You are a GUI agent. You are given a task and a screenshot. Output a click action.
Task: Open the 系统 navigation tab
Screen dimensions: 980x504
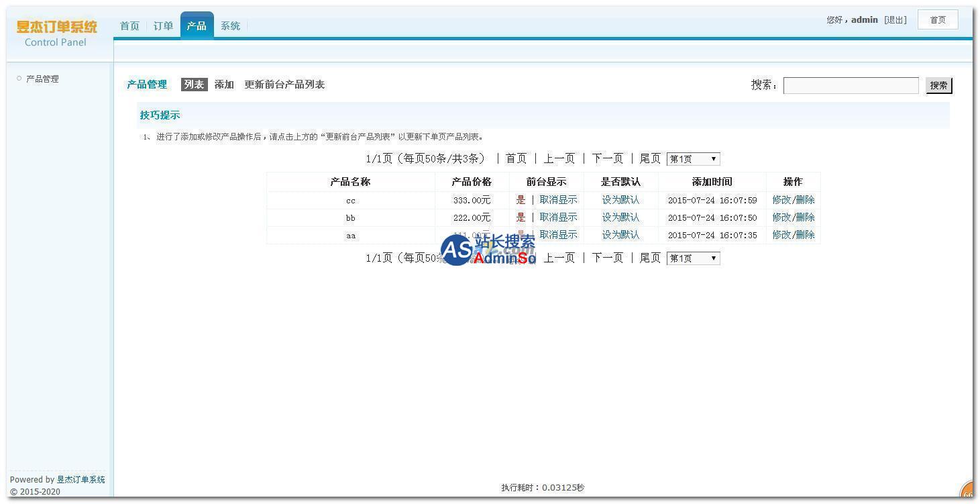(230, 26)
